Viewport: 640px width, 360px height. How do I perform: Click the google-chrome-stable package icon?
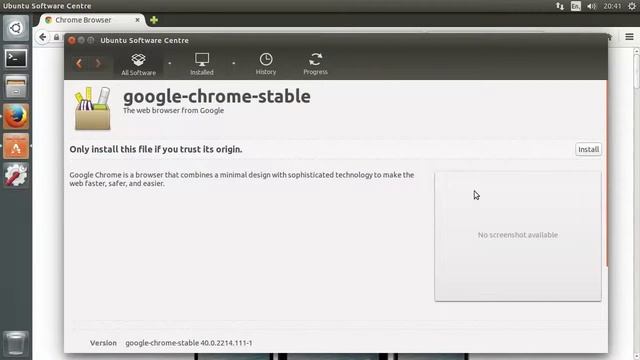click(93, 109)
